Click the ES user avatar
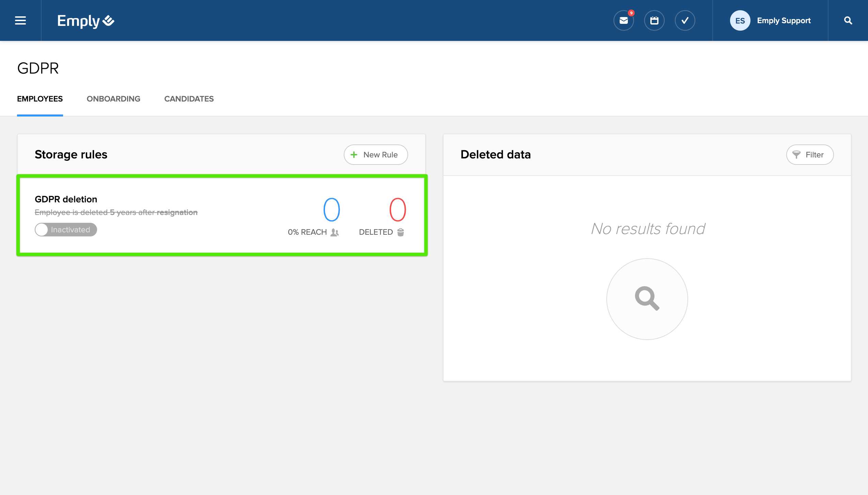 click(740, 20)
